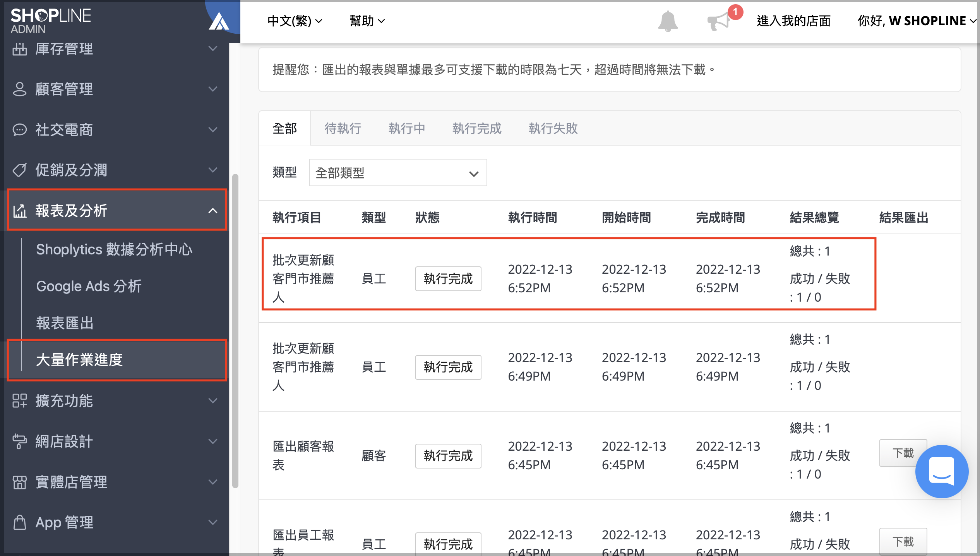This screenshot has height=556, width=980.
Task: Click the 開始時間 column header
Action: coord(626,218)
